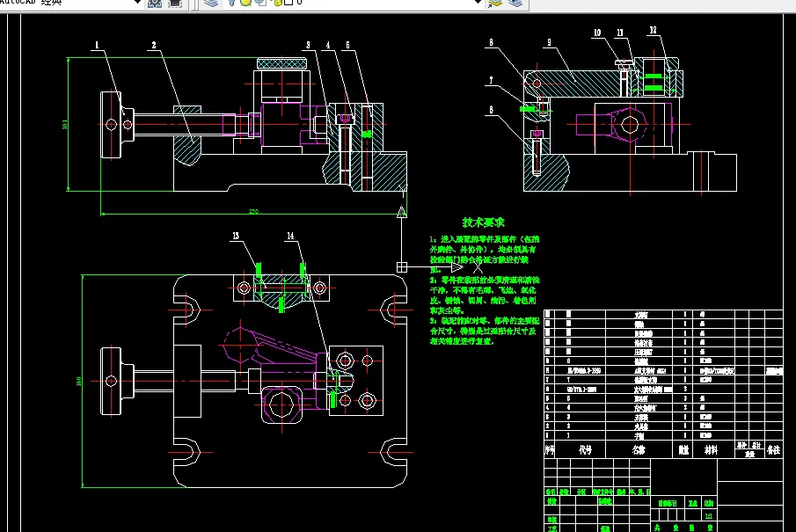Select balloon number 14 in top view

[x=290, y=236]
